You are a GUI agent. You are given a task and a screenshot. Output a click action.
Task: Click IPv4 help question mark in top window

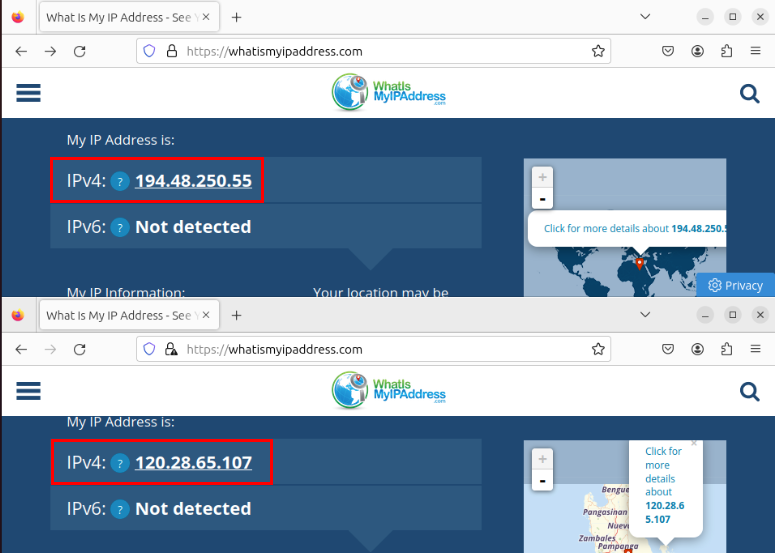pyautogui.click(x=120, y=181)
